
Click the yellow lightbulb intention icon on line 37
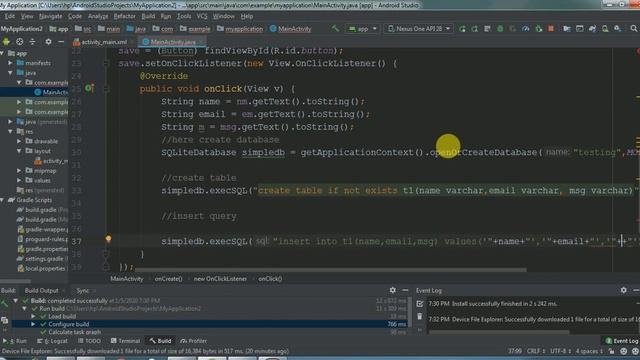108,239
